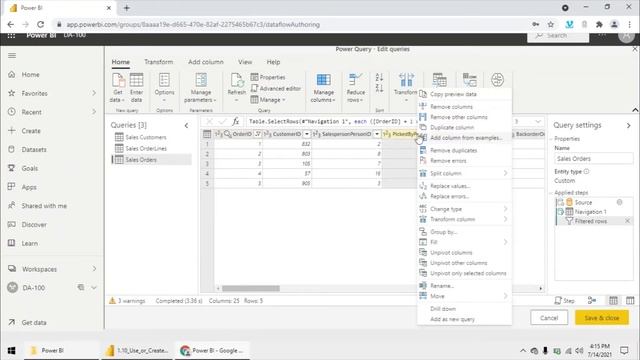Select the Home ribbon tab
Viewport: 640px width, 360px height.
coord(121,62)
